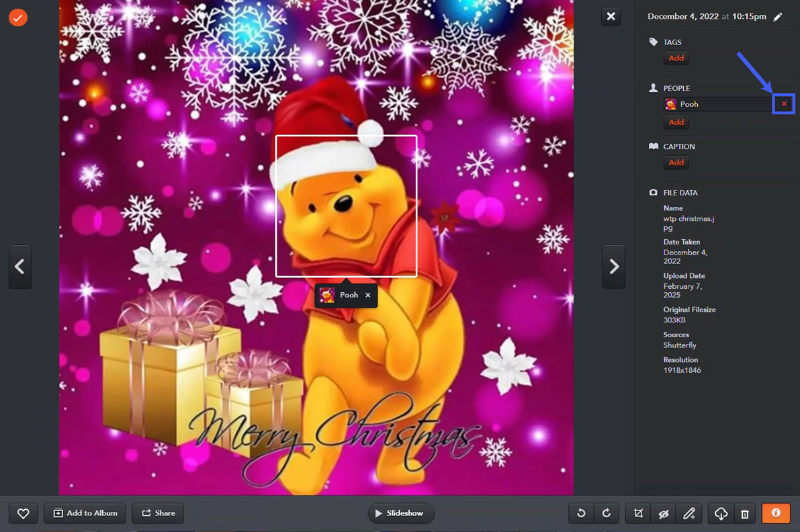Screen dimensions: 800x532
Task: Delete the current photo
Action: point(745,513)
